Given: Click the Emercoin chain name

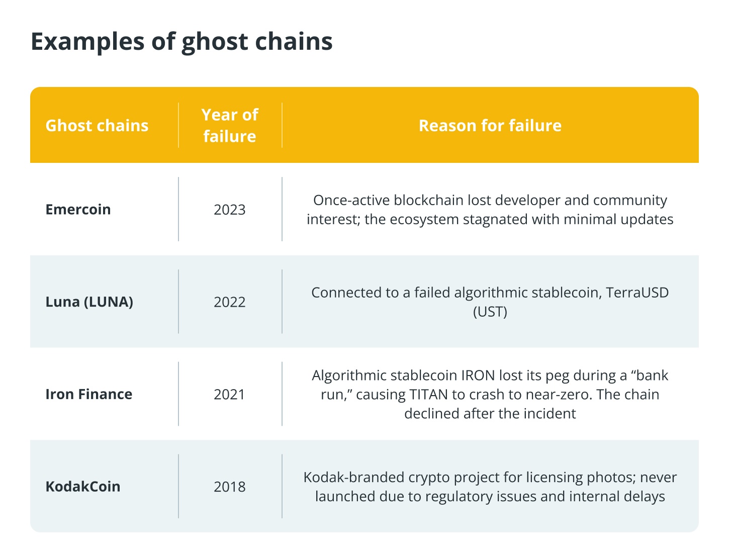Looking at the screenshot, I should pyautogui.click(x=78, y=210).
